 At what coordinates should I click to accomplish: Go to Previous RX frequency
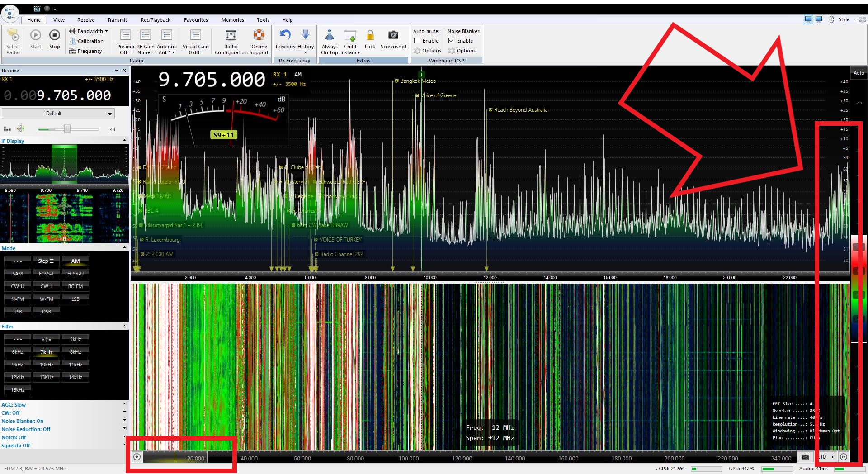[285, 36]
